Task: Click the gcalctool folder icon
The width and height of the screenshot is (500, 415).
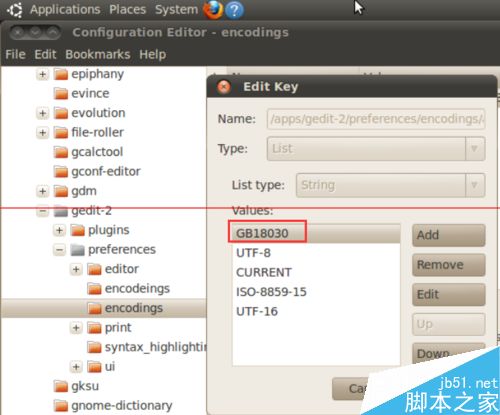Action: pos(61,152)
